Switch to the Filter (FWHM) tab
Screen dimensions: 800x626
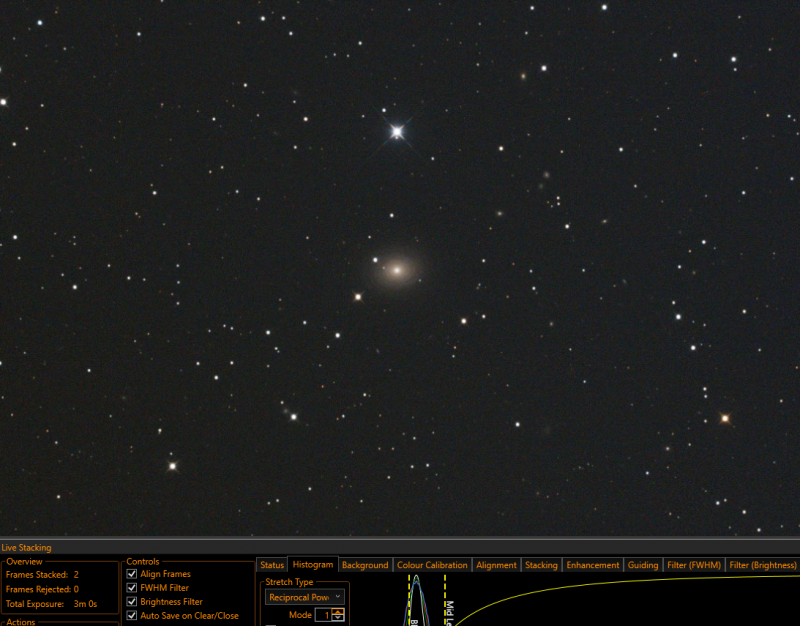[694, 565]
